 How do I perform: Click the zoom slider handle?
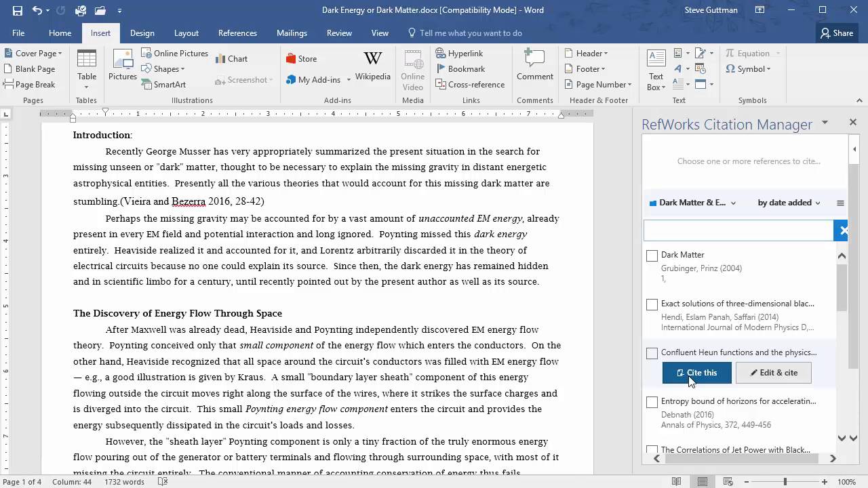point(785,482)
